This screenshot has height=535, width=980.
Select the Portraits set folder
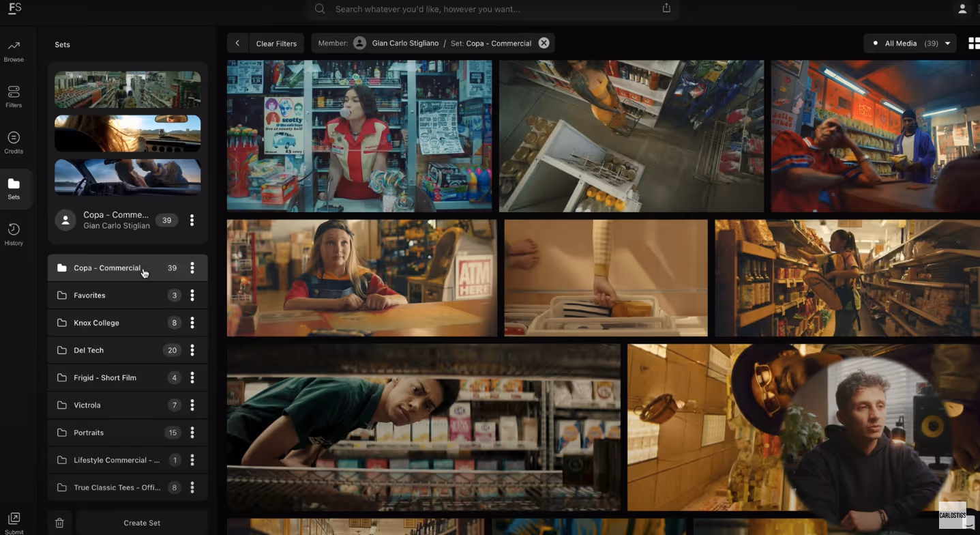[x=128, y=433]
